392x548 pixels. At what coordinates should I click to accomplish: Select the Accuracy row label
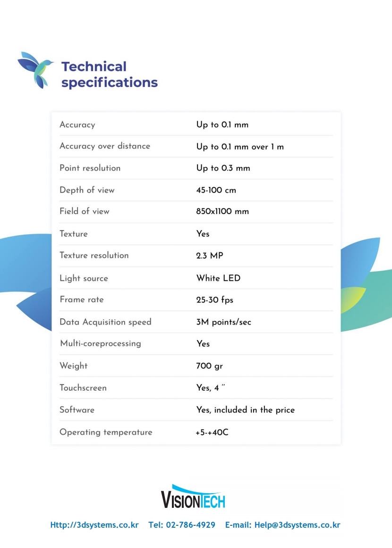[77, 125]
